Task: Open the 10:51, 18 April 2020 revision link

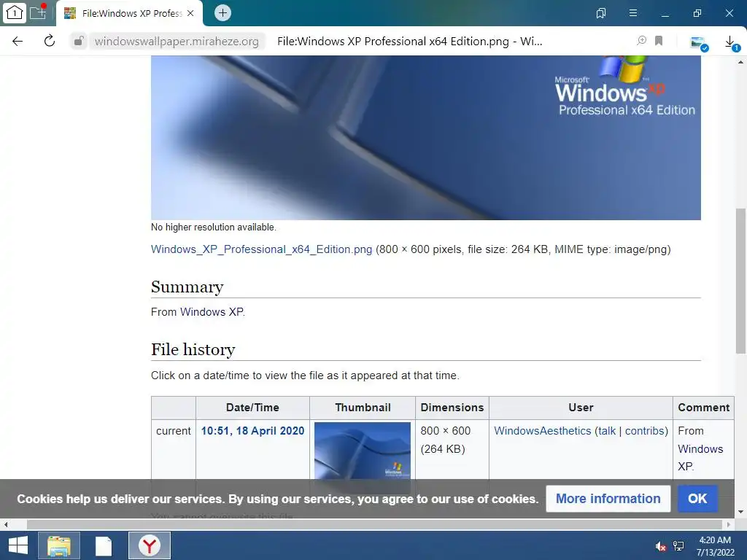Action: coord(252,431)
